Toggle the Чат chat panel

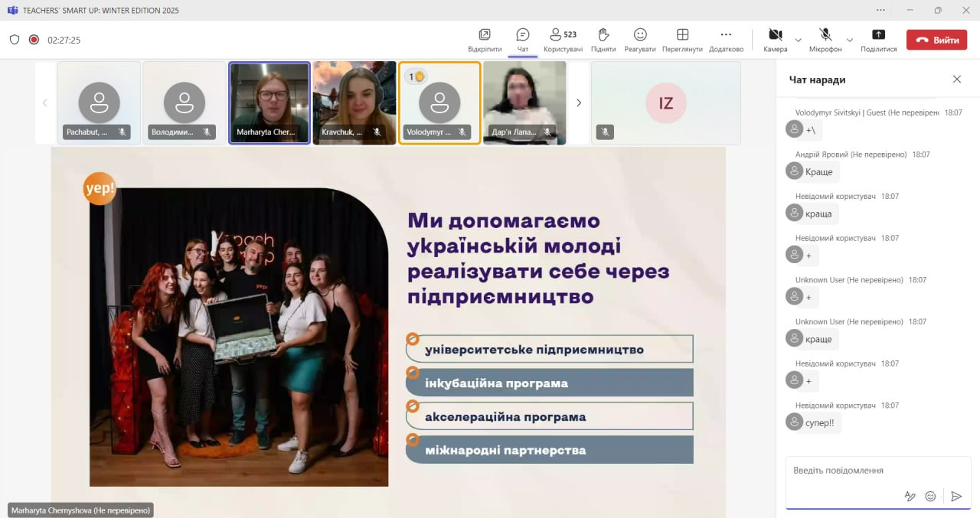click(523, 40)
